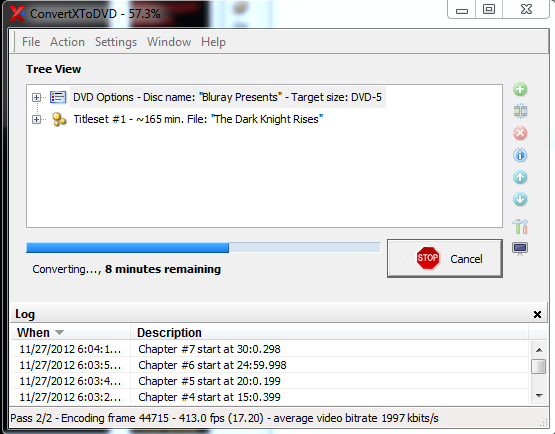555x434 pixels.
Task: Click the red remove item icon
Action: click(x=520, y=133)
